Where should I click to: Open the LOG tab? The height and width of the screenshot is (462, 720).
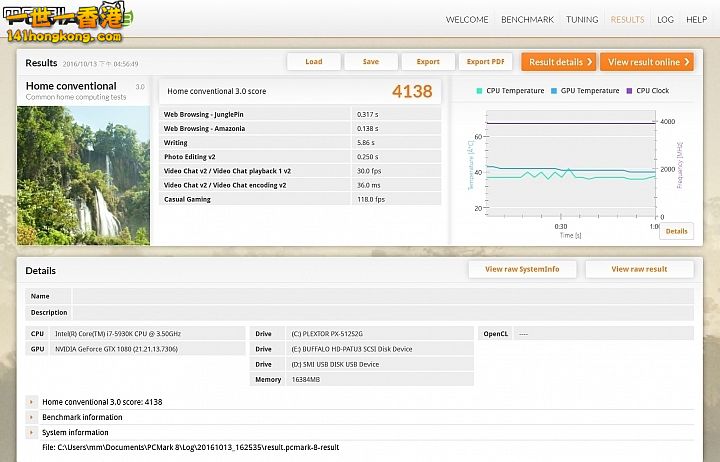(x=665, y=19)
